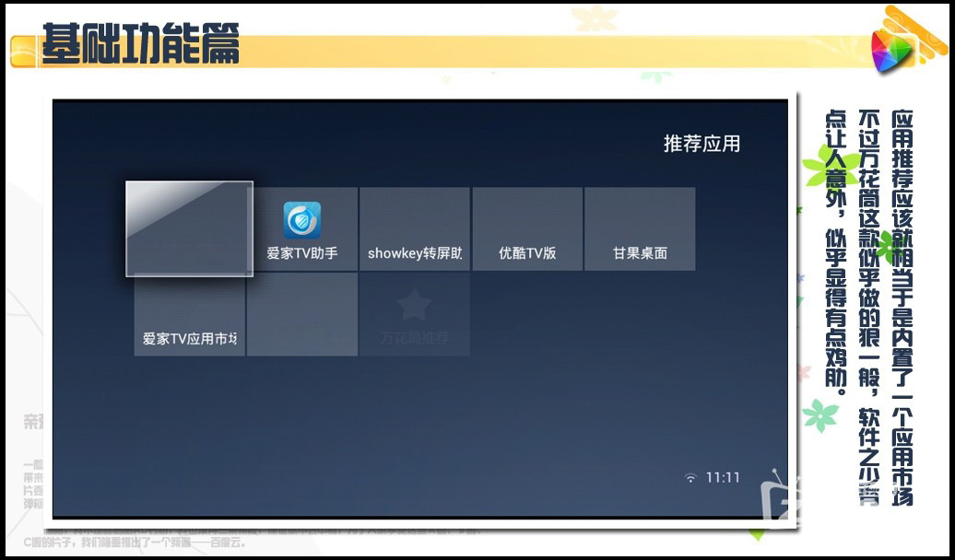Click the 11:11 clock display
Viewport: 955px width, 560px height.
[x=723, y=478]
